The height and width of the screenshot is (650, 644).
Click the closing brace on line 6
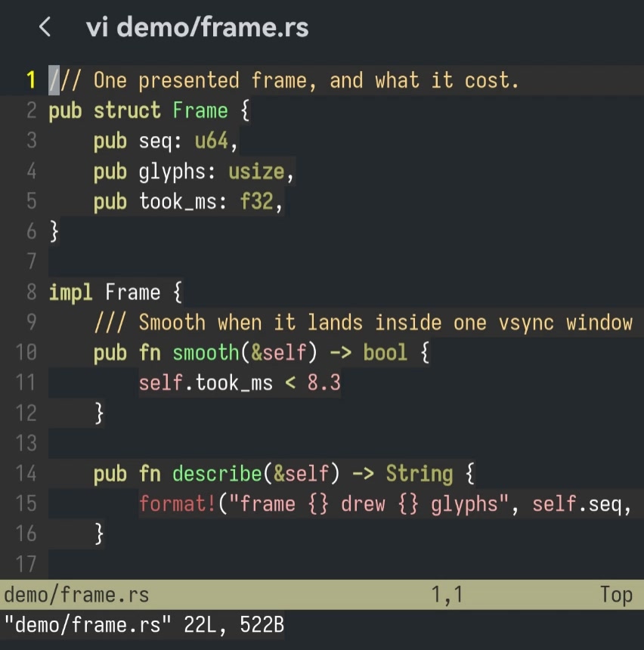click(54, 231)
